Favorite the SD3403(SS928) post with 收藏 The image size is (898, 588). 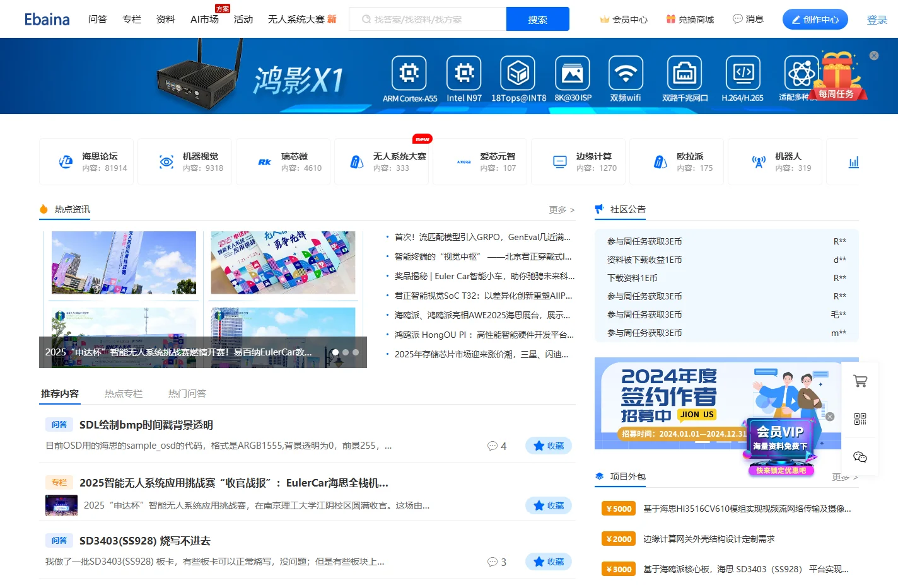point(549,562)
